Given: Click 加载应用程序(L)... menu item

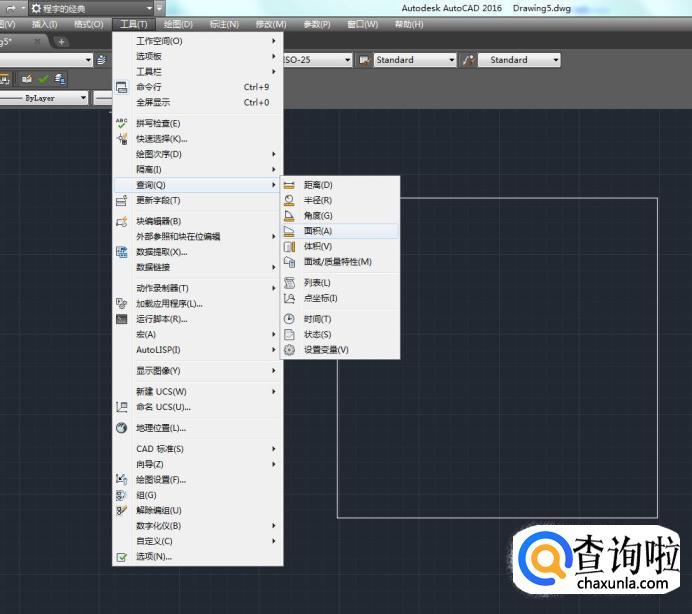Looking at the screenshot, I should tap(198, 304).
